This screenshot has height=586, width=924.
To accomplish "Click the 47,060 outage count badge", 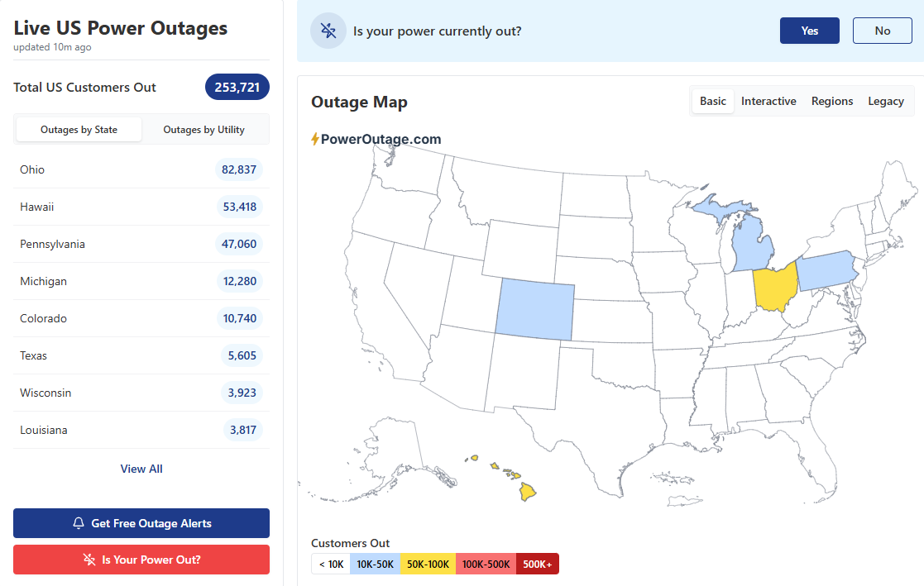I will pos(239,244).
